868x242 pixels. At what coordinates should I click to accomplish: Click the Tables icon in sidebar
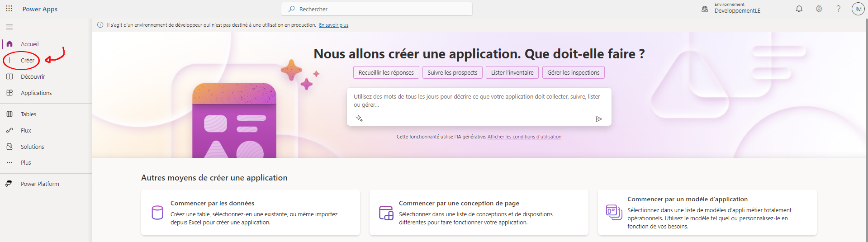pyautogui.click(x=9, y=114)
